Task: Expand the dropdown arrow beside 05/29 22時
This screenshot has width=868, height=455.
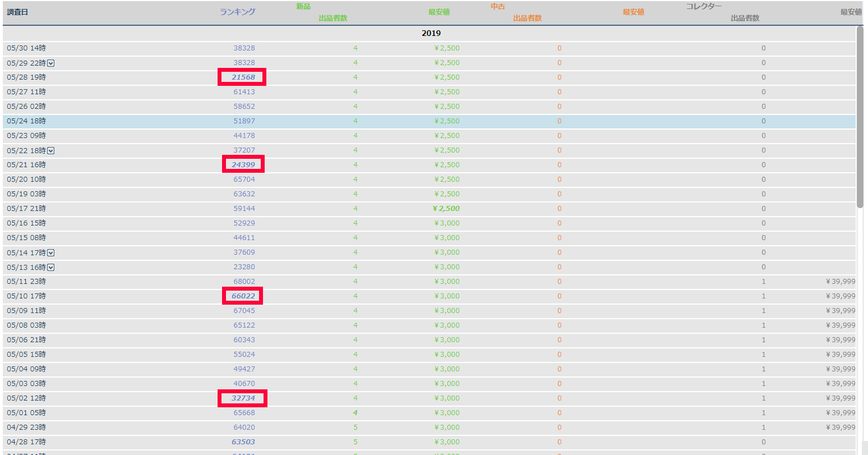Action: pos(51,63)
